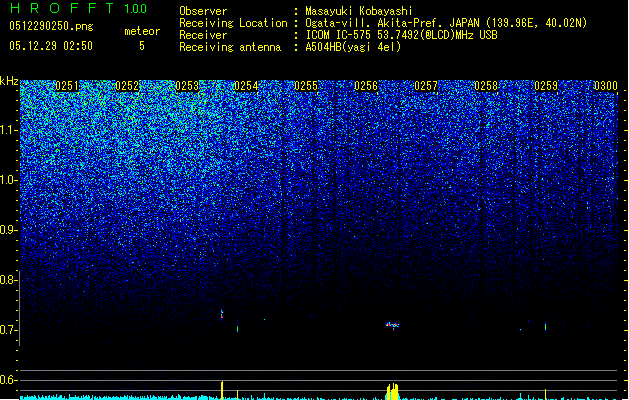The width and height of the screenshot is (629, 400).
Task: Select the file name 0512290250.png
Action: coord(51,26)
